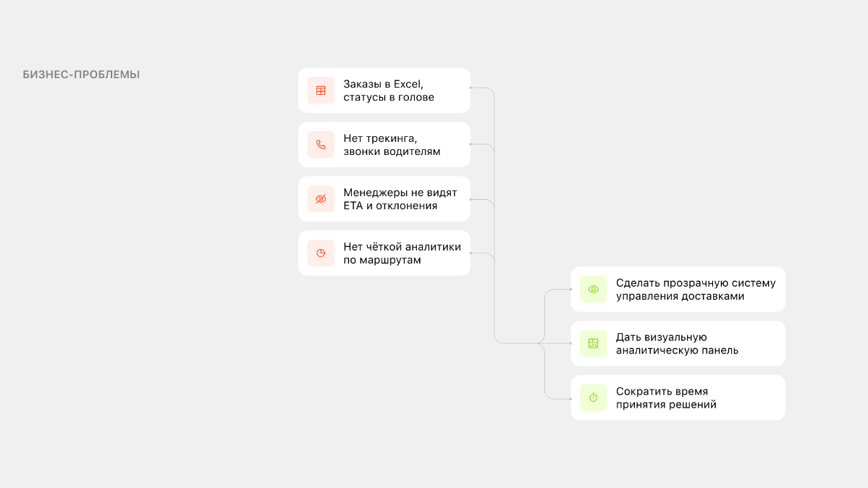Click the connector dot on the analytics panel card
Viewport: 868px width, 488px height.
[x=570, y=343]
